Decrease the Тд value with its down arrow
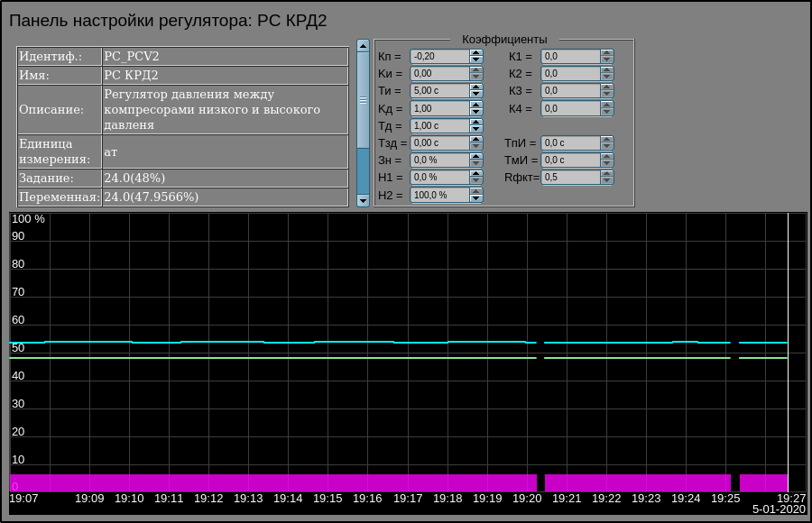Screen dimensions: 812x523 coord(475,130)
